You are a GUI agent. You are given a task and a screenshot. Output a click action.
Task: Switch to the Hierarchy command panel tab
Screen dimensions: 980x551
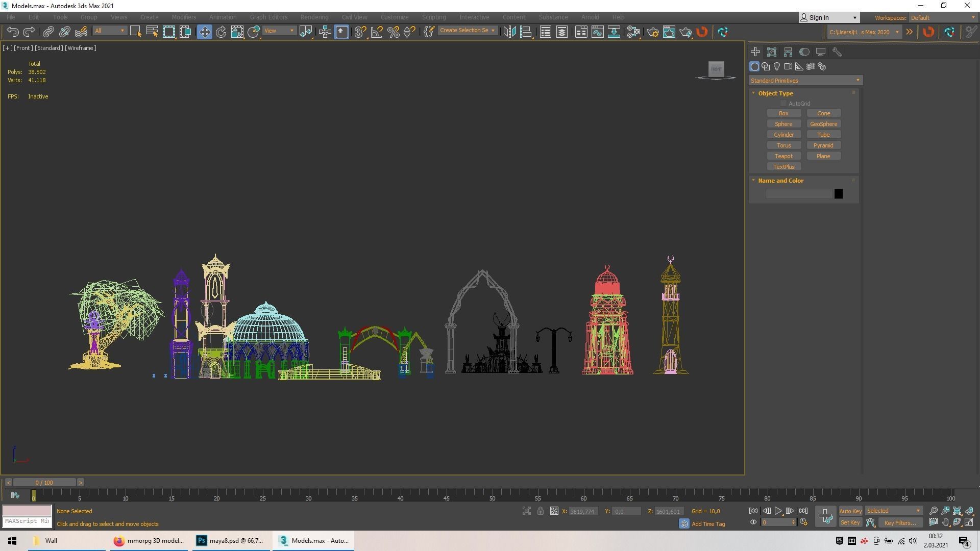pyautogui.click(x=788, y=52)
